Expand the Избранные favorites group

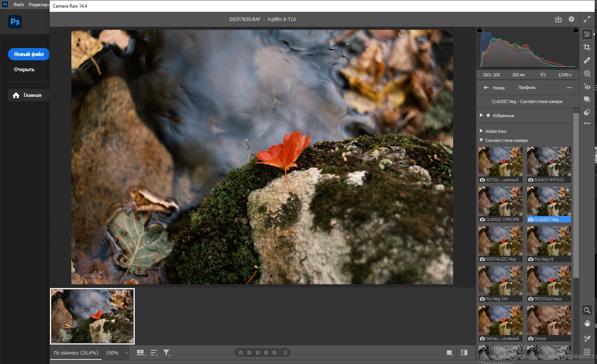tap(481, 115)
